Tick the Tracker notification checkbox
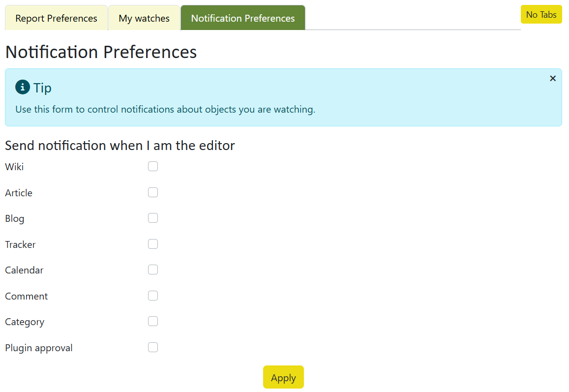Screen dimensions: 569x392 (153, 244)
